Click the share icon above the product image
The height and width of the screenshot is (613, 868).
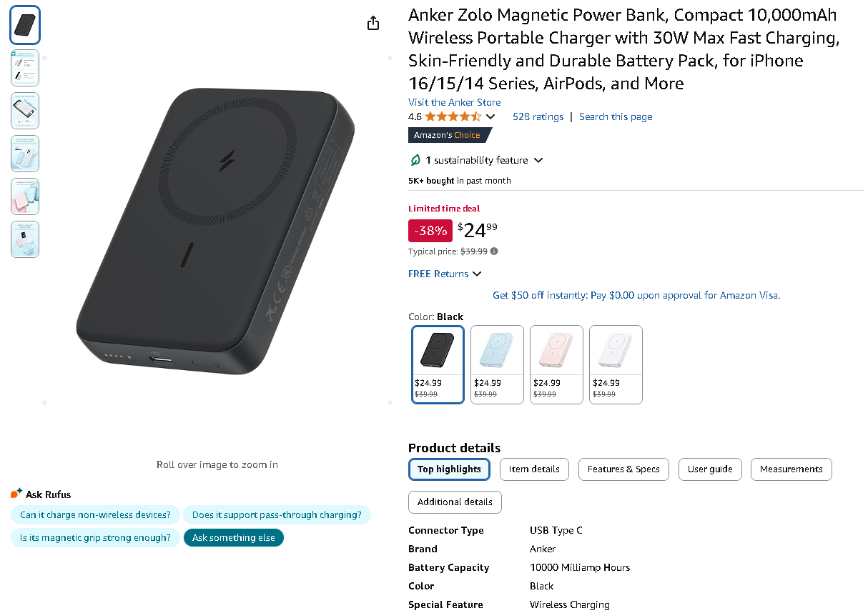pyautogui.click(x=373, y=22)
